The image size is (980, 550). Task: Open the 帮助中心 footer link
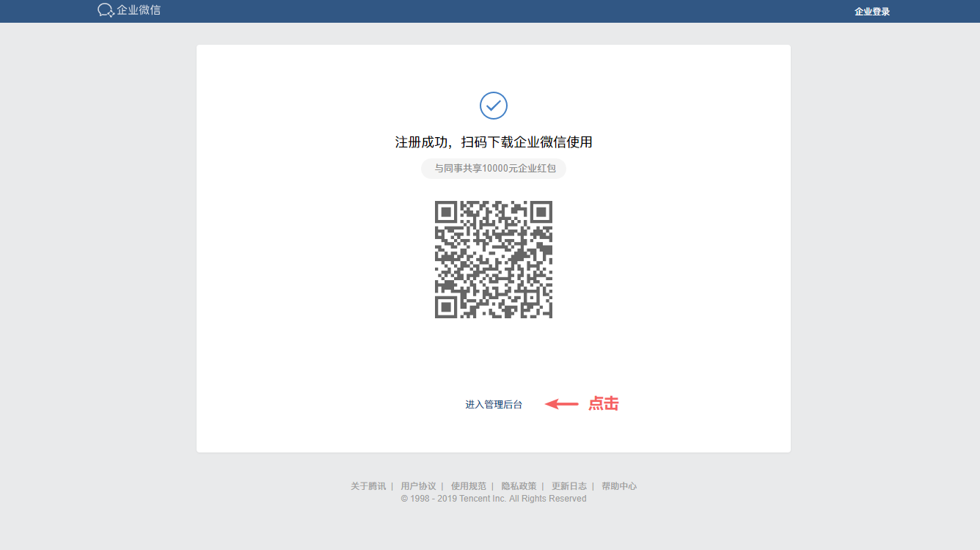[619, 486]
